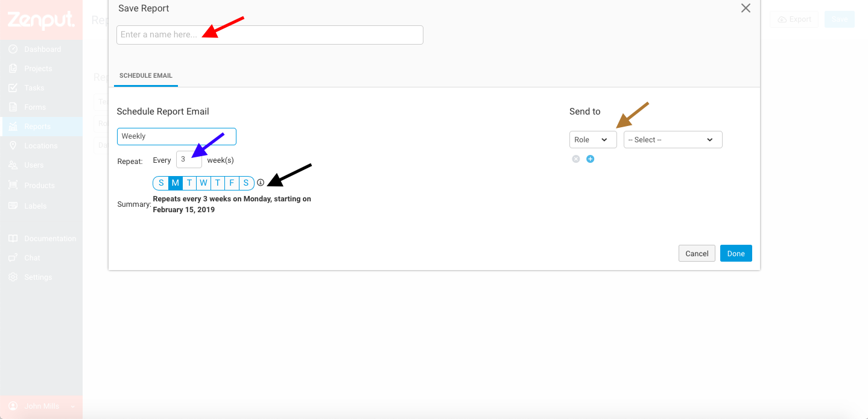Enable Friday as a repeat day
The image size is (868, 419).
pos(232,182)
